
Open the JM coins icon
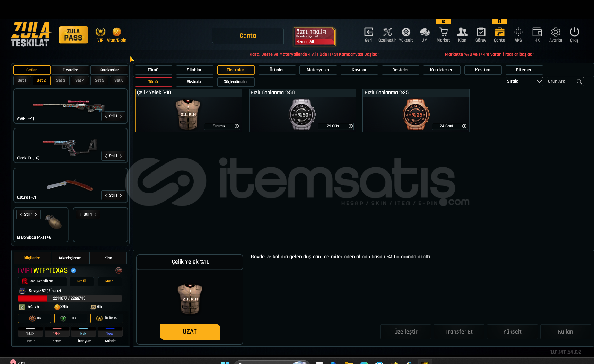425,32
